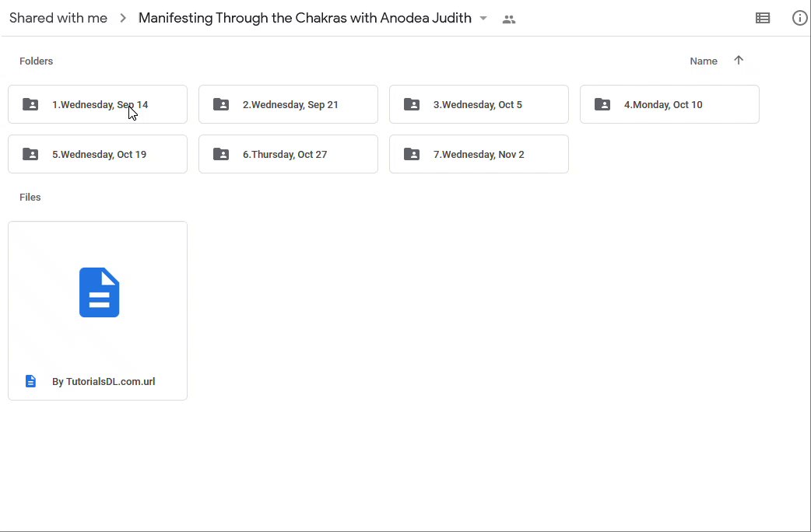This screenshot has height=532, width=811.
Task: Open the Name sort options
Action: click(x=704, y=61)
